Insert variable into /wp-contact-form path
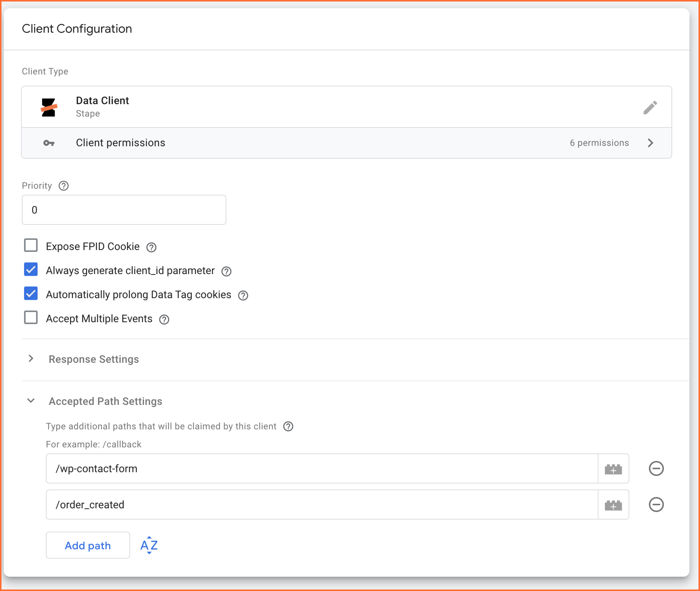 click(x=613, y=469)
